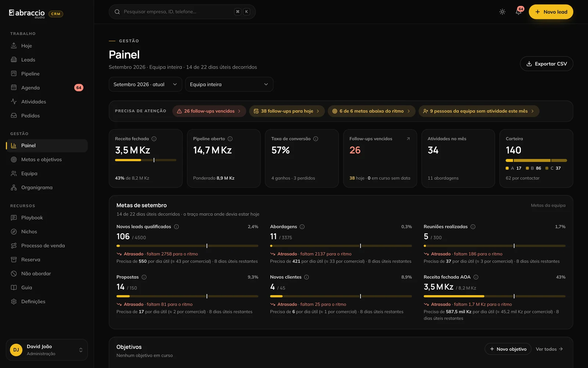Viewport: 588px width, 368px height.
Task: Click info icon beside Novos leads qualificados
Action: (x=176, y=227)
